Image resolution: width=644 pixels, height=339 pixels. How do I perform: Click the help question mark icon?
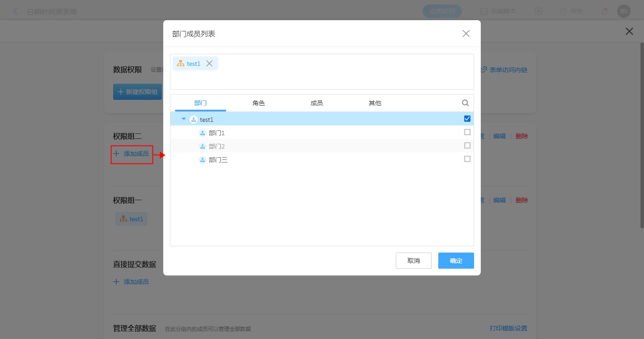pos(563,12)
